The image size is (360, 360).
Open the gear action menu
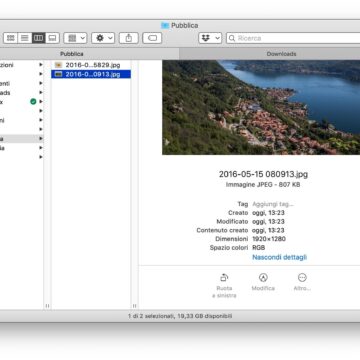click(x=103, y=38)
